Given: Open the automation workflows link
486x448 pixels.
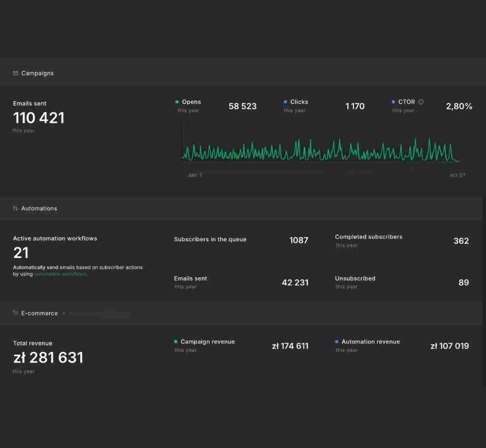Looking at the screenshot, I should (x=60, y=274).
